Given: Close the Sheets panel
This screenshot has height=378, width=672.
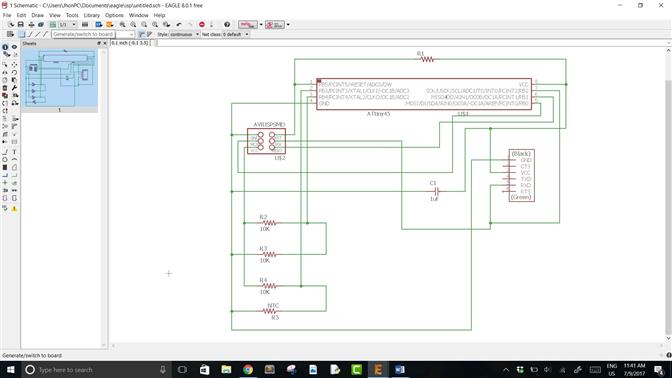Looking at the screenshot, I should 105,43.
